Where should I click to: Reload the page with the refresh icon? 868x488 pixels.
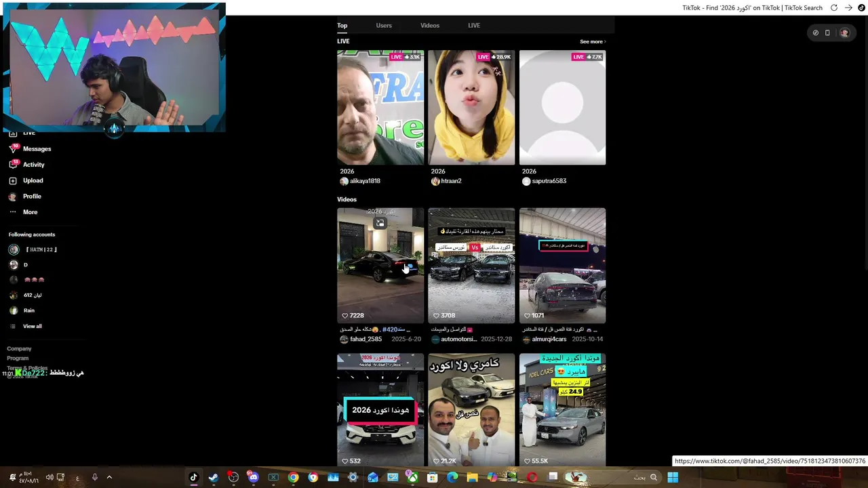click(834, 7)
